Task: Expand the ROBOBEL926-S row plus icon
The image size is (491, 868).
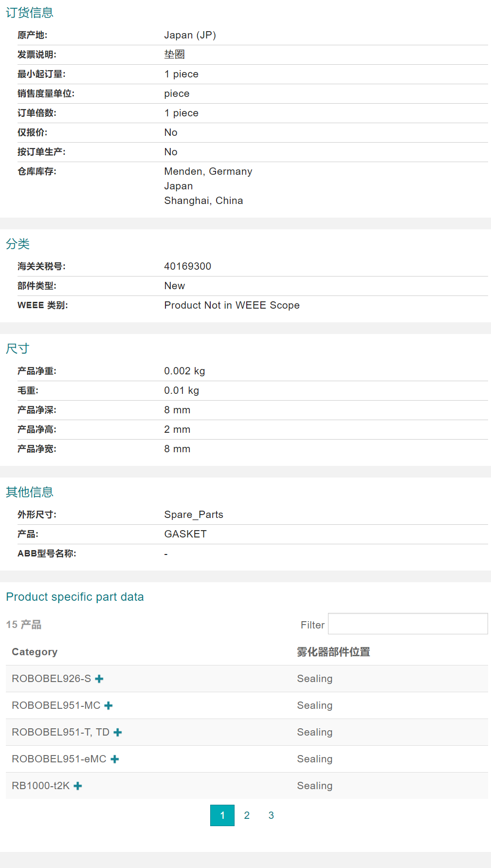Action: point(99,679)
